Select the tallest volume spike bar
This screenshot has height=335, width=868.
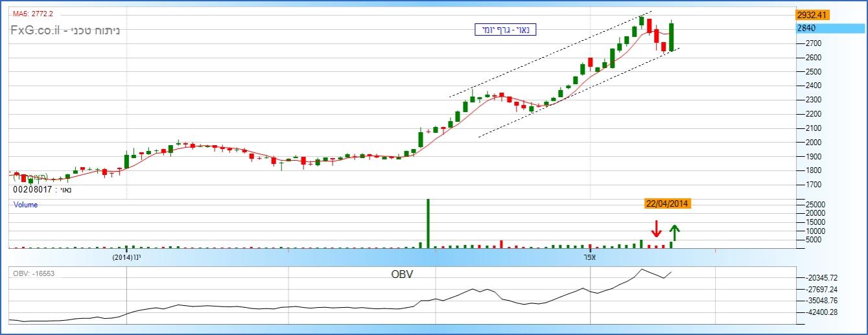click(428, 222)
